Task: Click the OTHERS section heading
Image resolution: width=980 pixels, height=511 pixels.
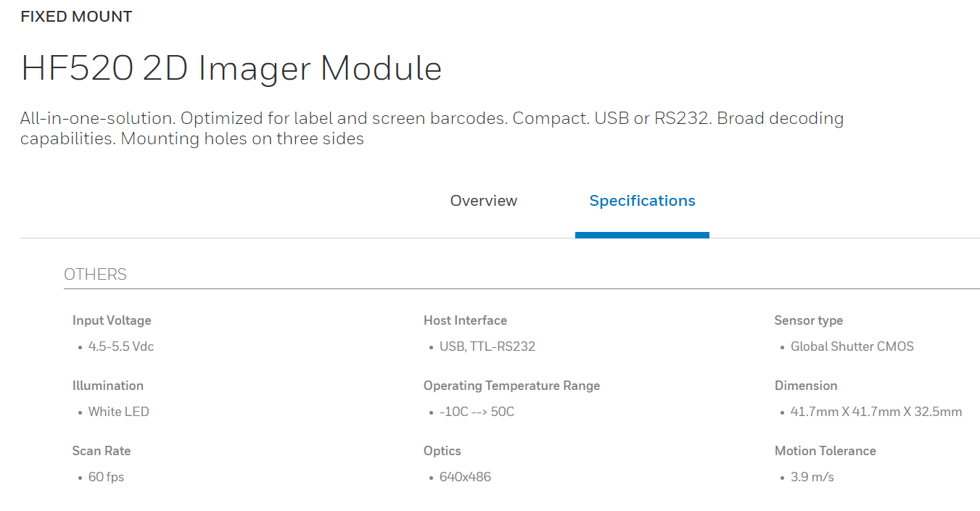Action: click(95, 275)
